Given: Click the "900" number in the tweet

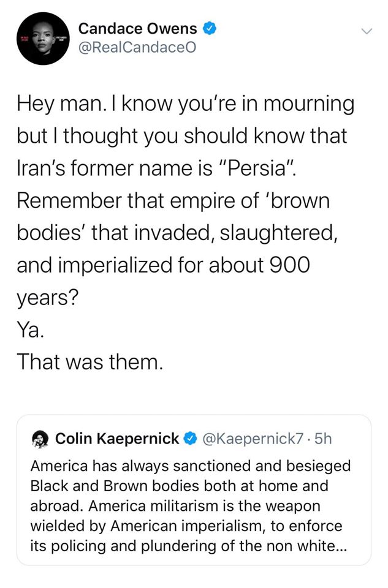Looking at the screenshot, I should click(x=288, y=265).
